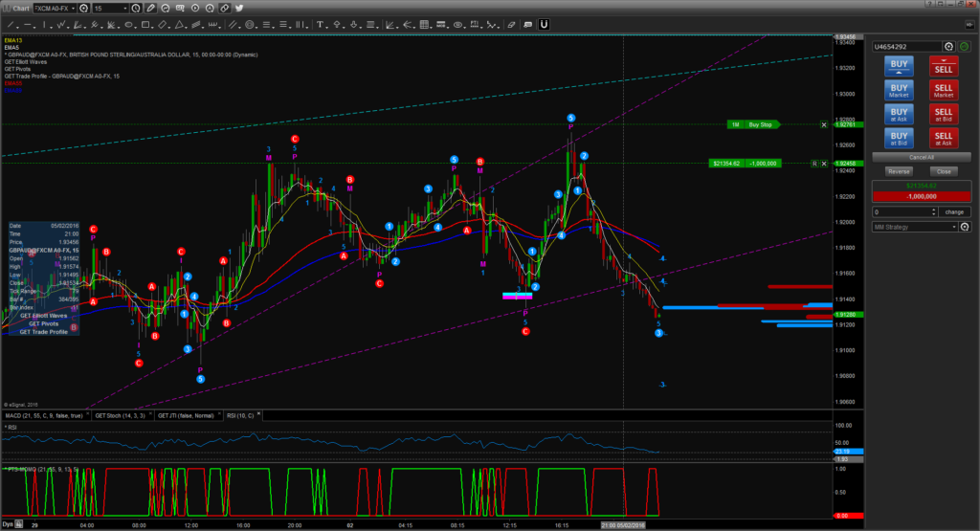Expand the rectangle tool options arrow
Viewport: 980px width, 531px height.
pos(152,27)
